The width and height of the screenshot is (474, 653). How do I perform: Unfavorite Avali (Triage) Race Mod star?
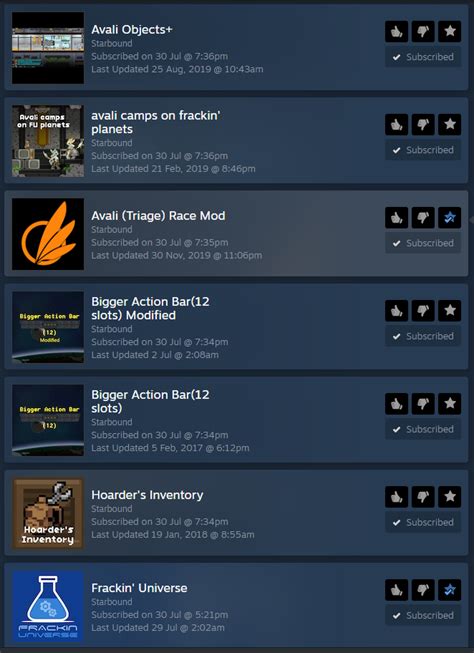tap(449, 217)
